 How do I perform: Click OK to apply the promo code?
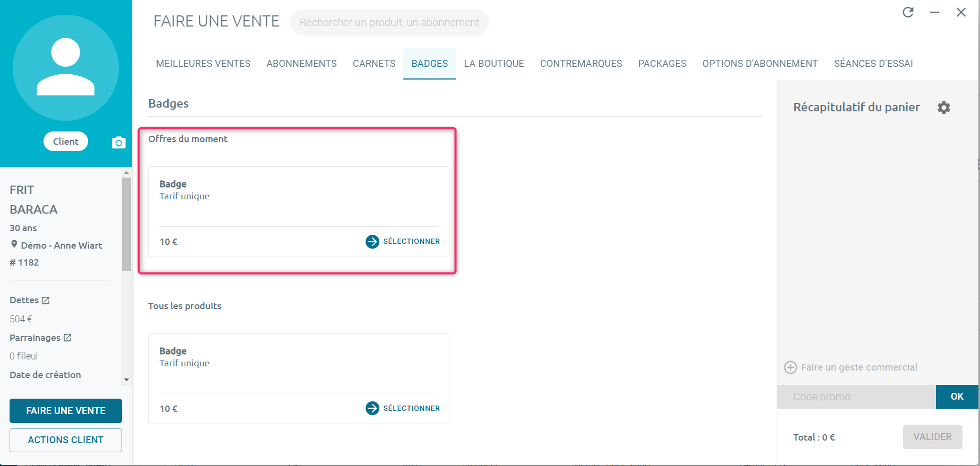point(957,397)
